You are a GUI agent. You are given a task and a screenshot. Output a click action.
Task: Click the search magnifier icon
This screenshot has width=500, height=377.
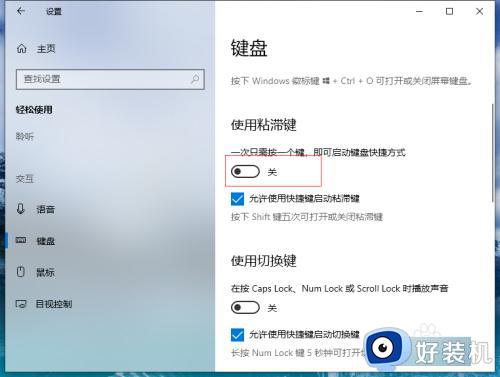tap(195, 79)
